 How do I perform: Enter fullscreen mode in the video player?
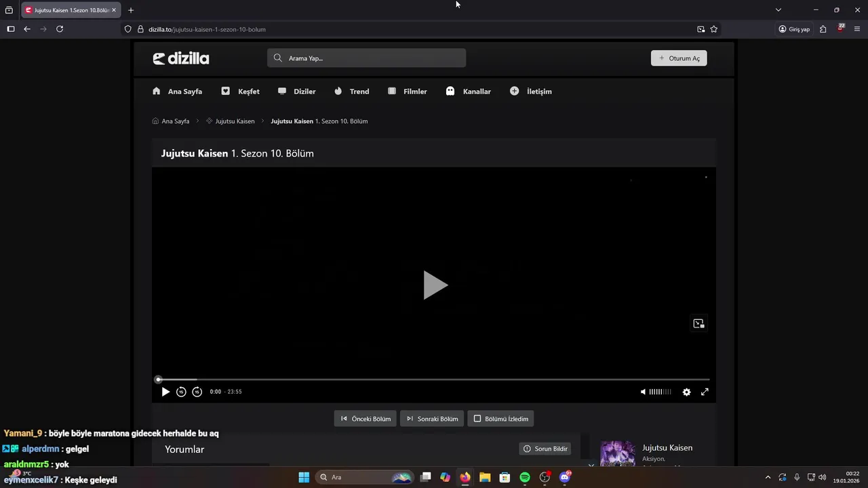[x=705, y=392]
